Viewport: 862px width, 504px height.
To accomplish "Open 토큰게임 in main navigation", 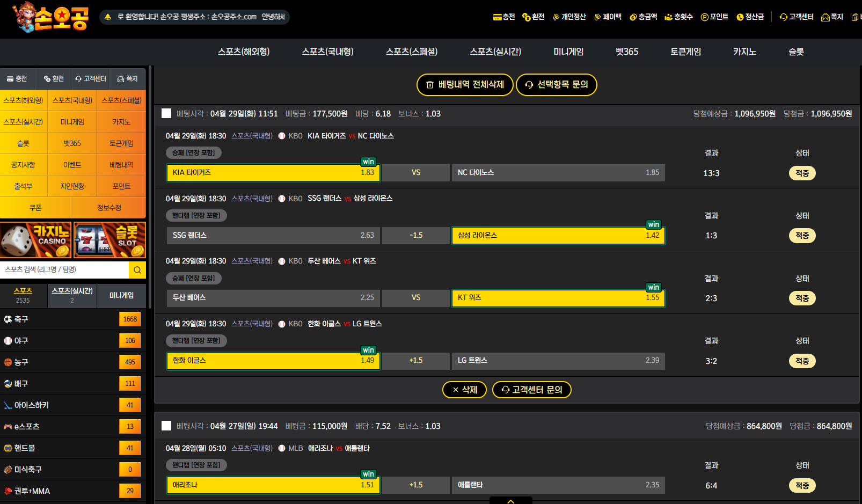I will 686,52.
